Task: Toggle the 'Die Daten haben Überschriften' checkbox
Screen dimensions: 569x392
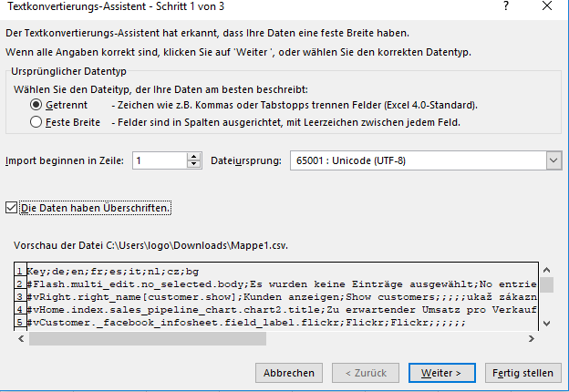Action: point(11,208)
